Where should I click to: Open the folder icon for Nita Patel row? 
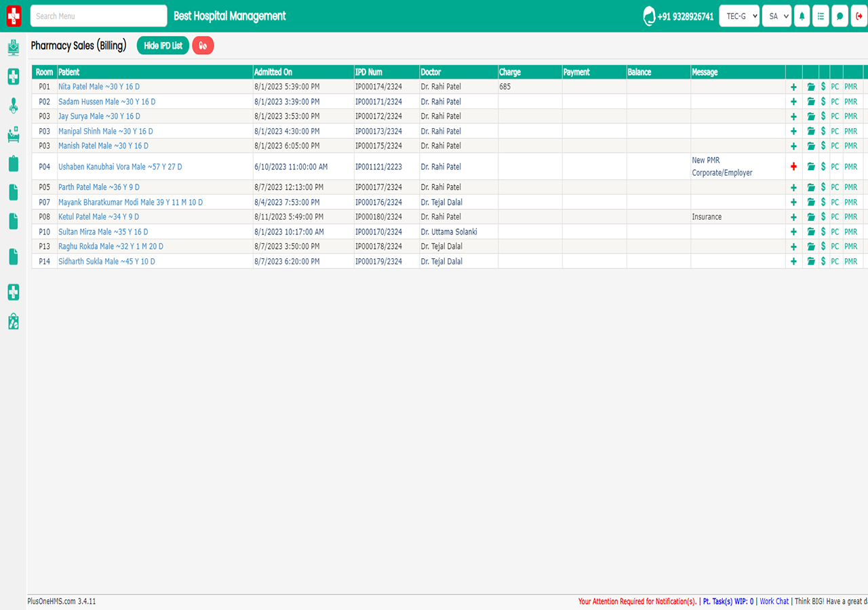point(811,87)
